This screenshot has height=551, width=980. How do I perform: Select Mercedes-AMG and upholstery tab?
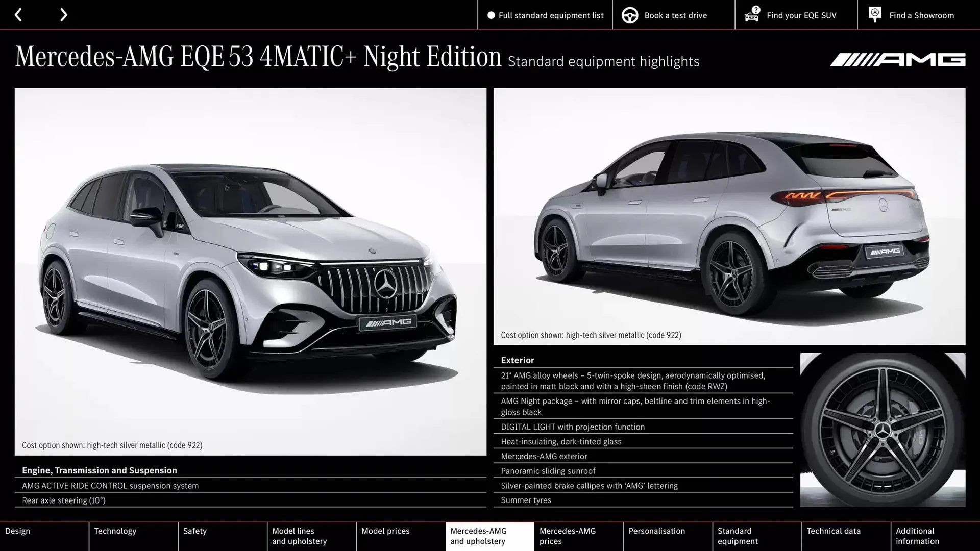coord(490,536)
